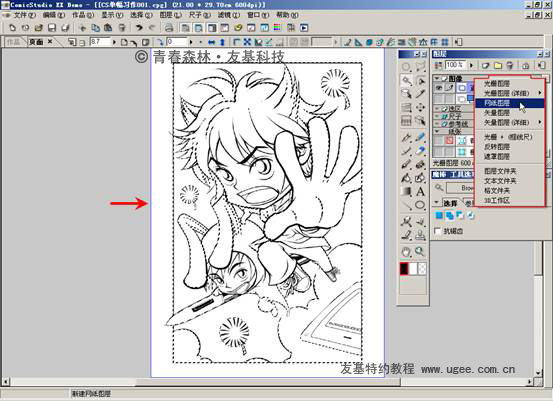Open the 文件 menu
This screenshot has width=553, height=401.
(x=25, y=15)
